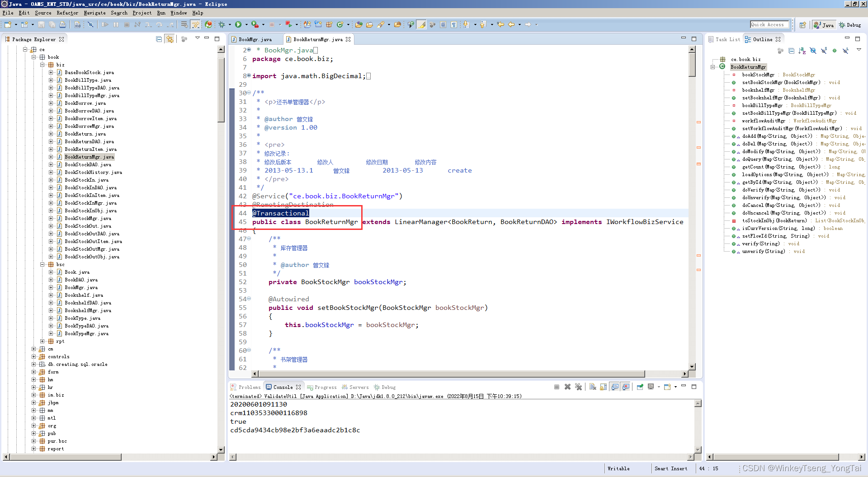Switch to the BookMgr.java editor tab
Viewport: 868px width, 477px height.
coord(255,39)
